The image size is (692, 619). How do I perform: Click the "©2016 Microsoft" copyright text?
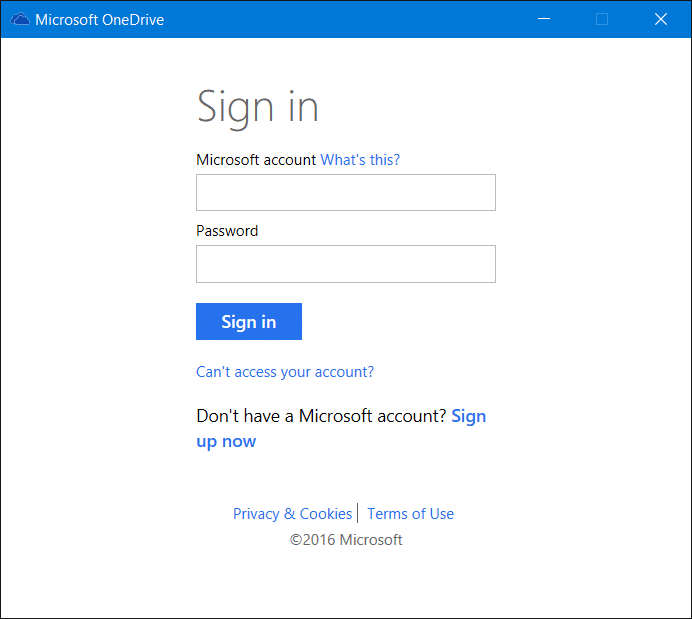[346, 540]
